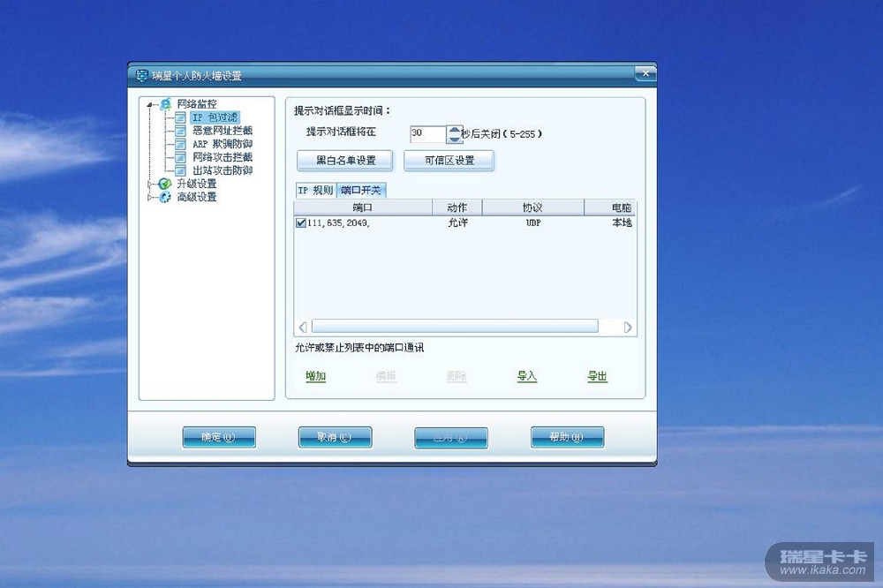Click the 帮助 button
The height and width of the screenshot is (588, 883).
click(x=567, y=437)
